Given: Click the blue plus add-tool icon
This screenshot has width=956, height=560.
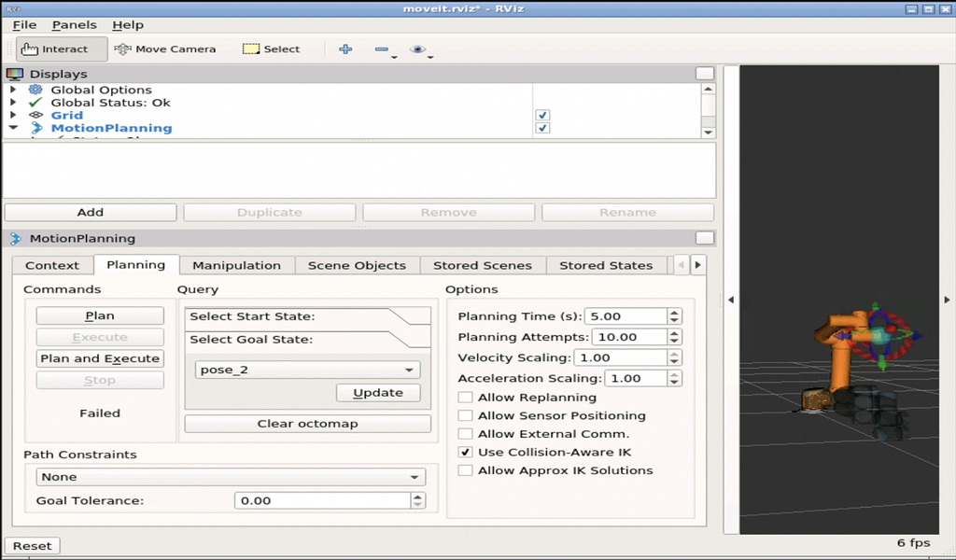Looking at the screenshot, I should pos(345,49).
